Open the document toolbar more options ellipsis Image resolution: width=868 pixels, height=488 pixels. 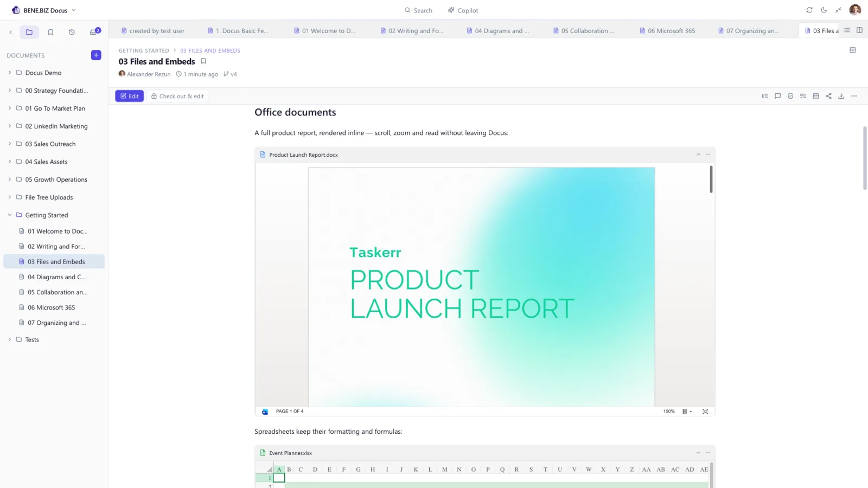[x=854, y=96]
